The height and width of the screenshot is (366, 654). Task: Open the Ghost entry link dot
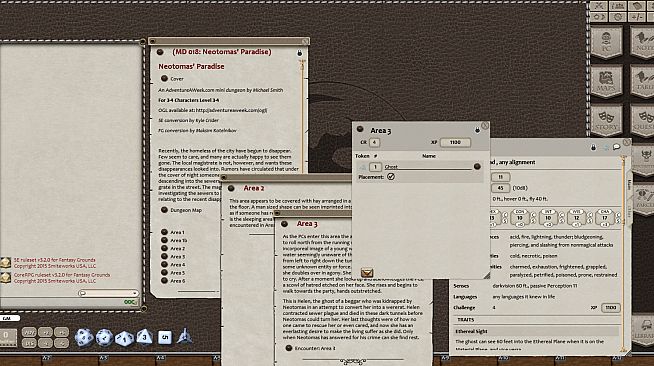pos(477,166)
